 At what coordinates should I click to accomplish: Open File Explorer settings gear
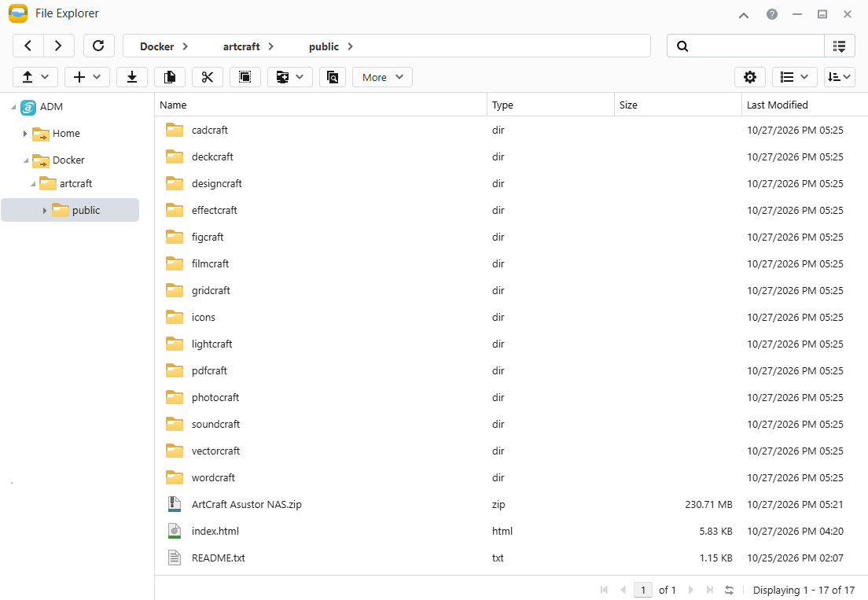coord(749,77)
